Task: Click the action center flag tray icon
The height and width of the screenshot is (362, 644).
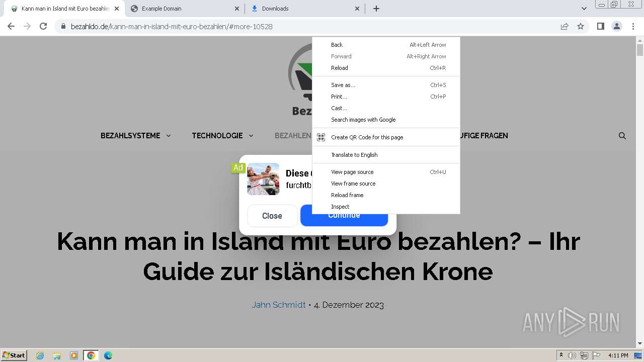Action: (596, 355)
